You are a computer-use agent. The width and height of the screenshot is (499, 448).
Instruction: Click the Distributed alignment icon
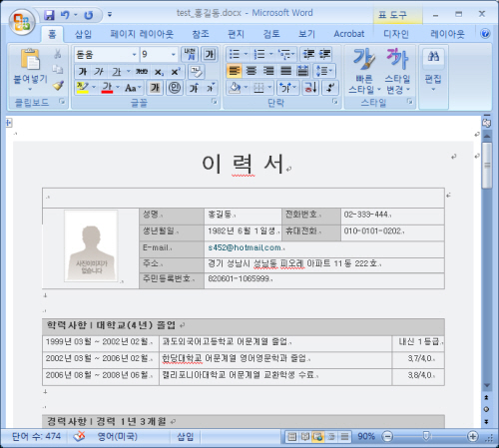[302, 71]
